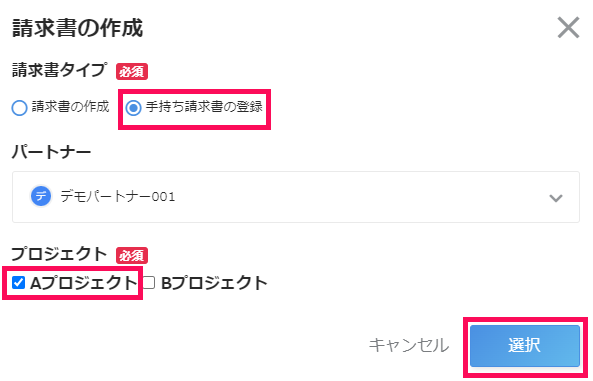Click the プロジェクト section heading
This screenshot has width=593, height=381.
click(59, 254)
